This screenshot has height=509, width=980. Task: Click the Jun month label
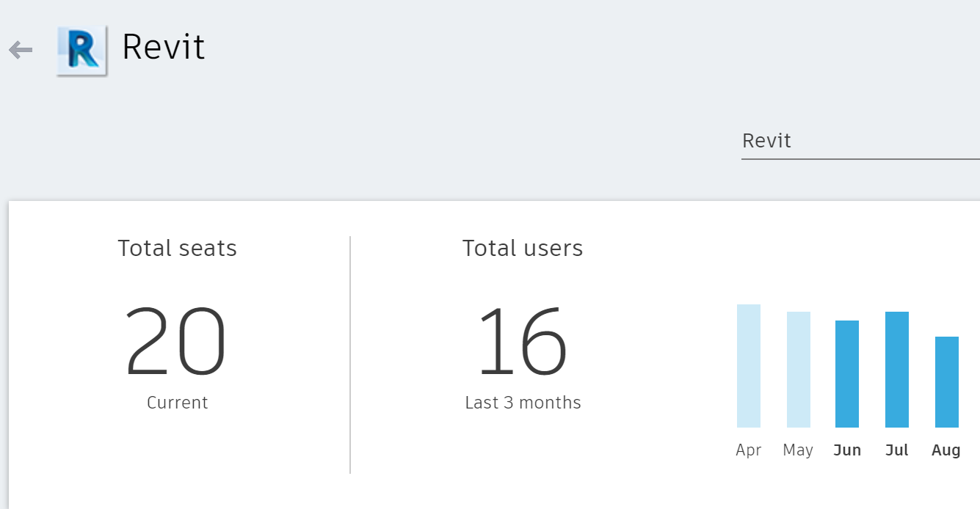pos(847,450)
